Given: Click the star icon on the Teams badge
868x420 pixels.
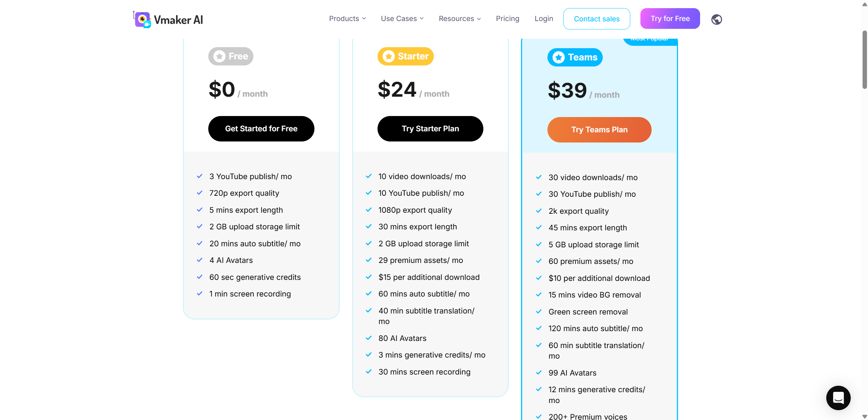Looking at the screenshot, I should pos(558,57).
